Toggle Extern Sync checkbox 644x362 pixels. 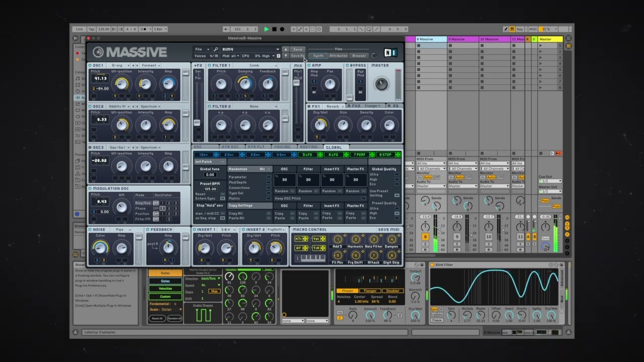click(x=222, y=199)
